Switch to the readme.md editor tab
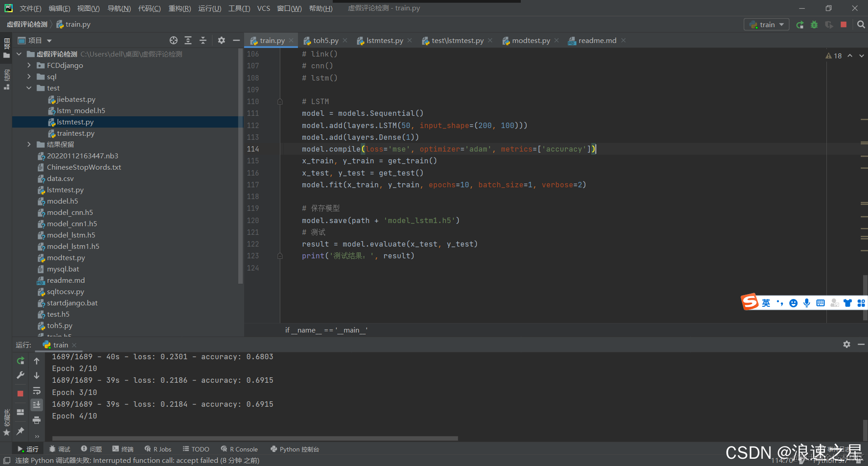The width and height of the screenshot is (868, 466). click(597, 41)
